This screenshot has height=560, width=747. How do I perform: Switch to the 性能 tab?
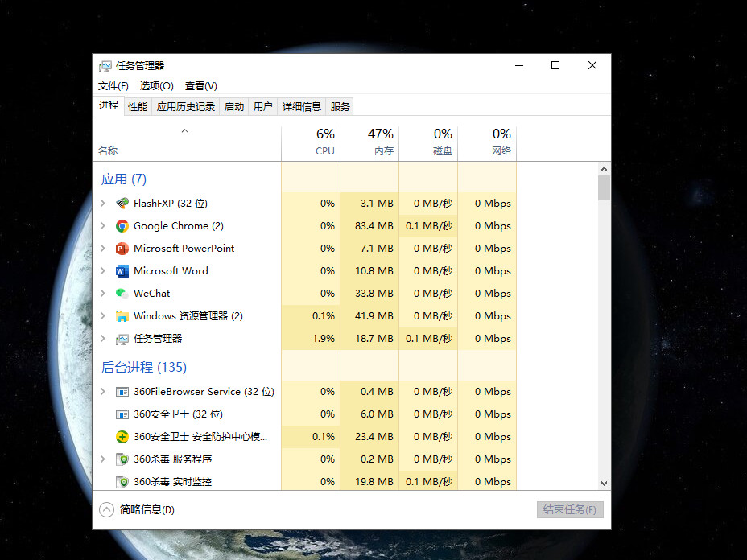138,107
